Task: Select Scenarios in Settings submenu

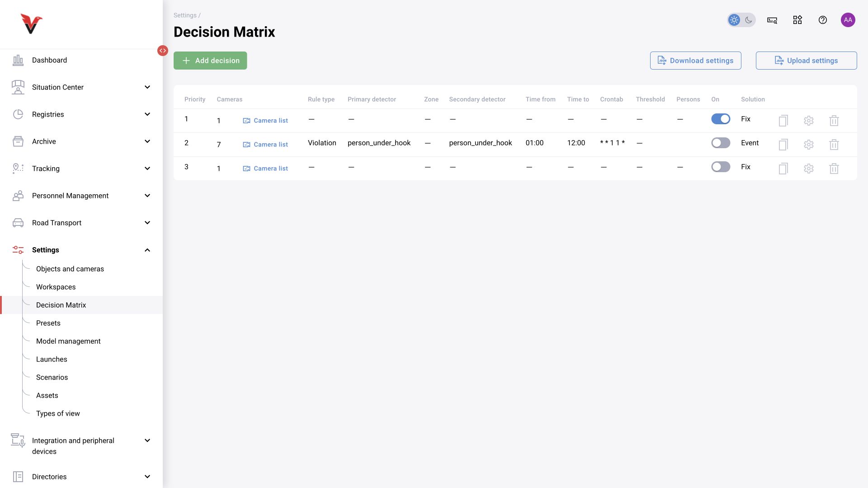Action: 52,377
